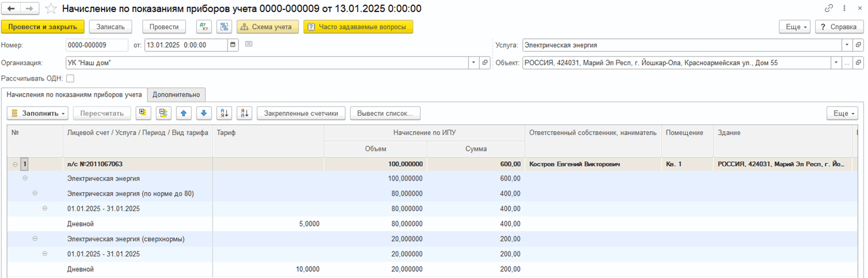
Task: Focus the Номер input field
Action: click(97, 45)
